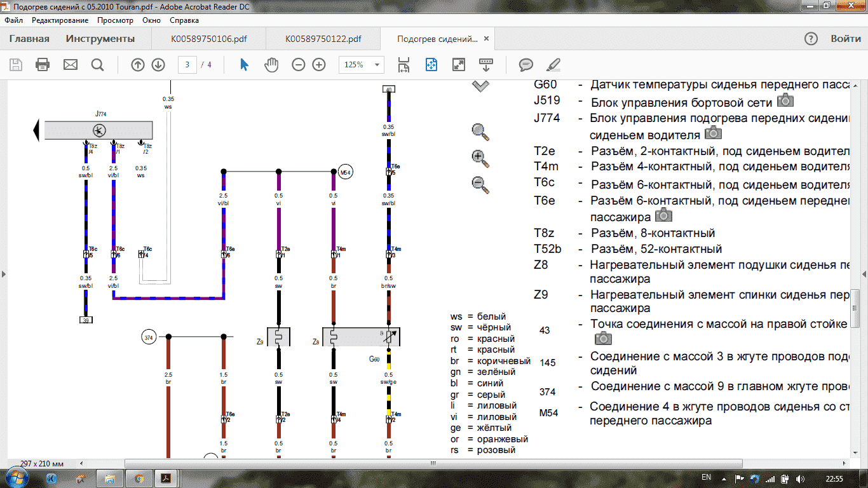Activate the hand pan tool

tap(271, 65)
